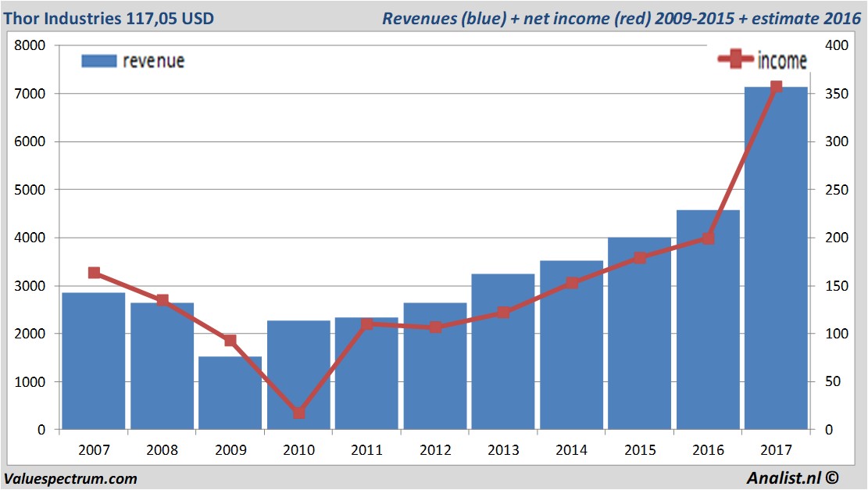868x490 pixels.
Task: Click the Analist.nl copyright text
Action: [x=792, y=477]
